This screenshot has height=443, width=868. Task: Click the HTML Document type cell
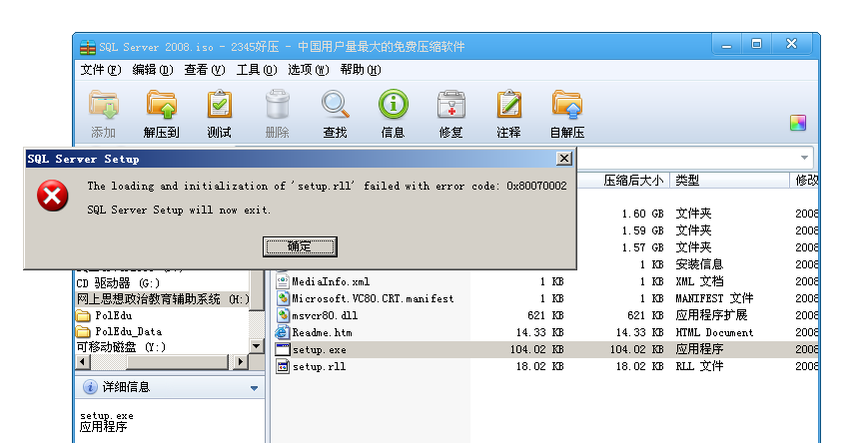(714, 332)
